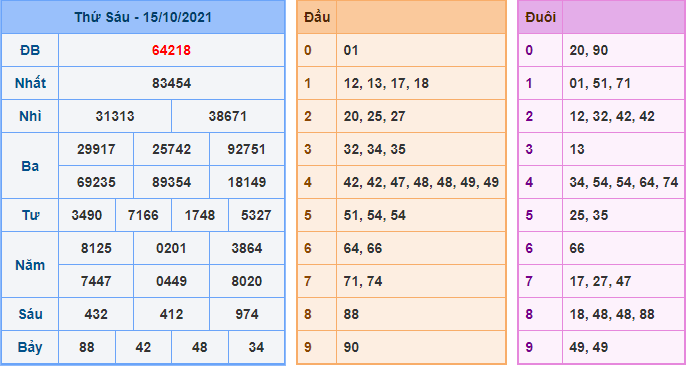Select third prize number 18149
This screenshot has height=366, width=686.
click(246, 182)
